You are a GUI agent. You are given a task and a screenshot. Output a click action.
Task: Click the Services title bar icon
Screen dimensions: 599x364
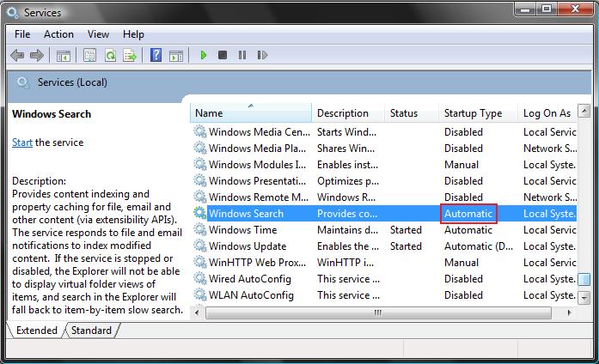(13, 13)
